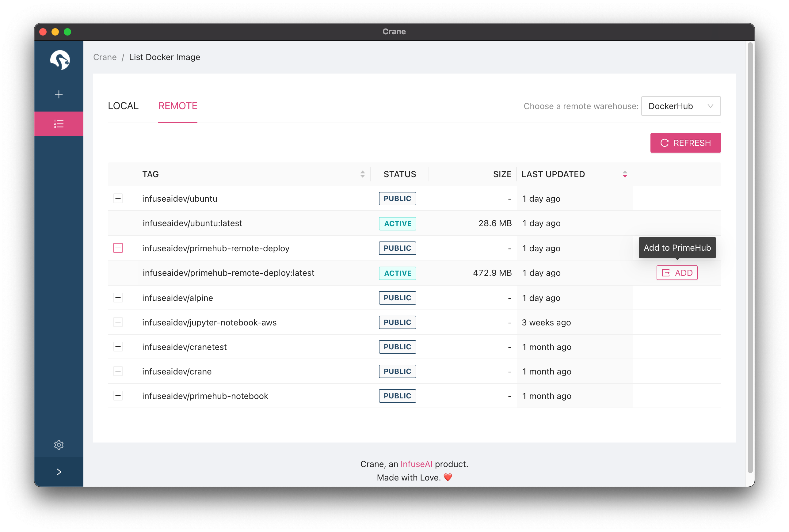Expand the infuseaidev/primehub-notebook row
The width and height of the screenshot is (789, 532).
[x=118, y=396]
